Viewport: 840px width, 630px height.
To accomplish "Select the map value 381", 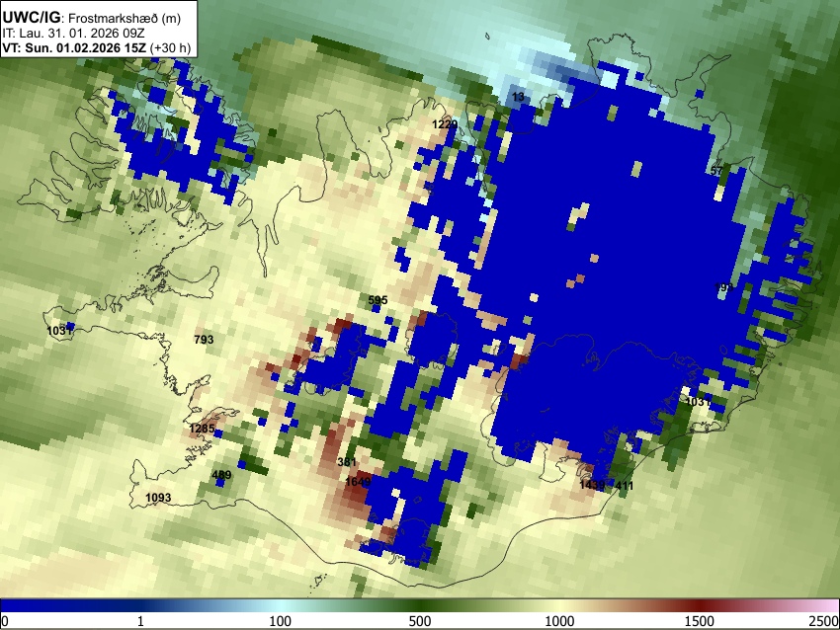I will tap(347, 462).
